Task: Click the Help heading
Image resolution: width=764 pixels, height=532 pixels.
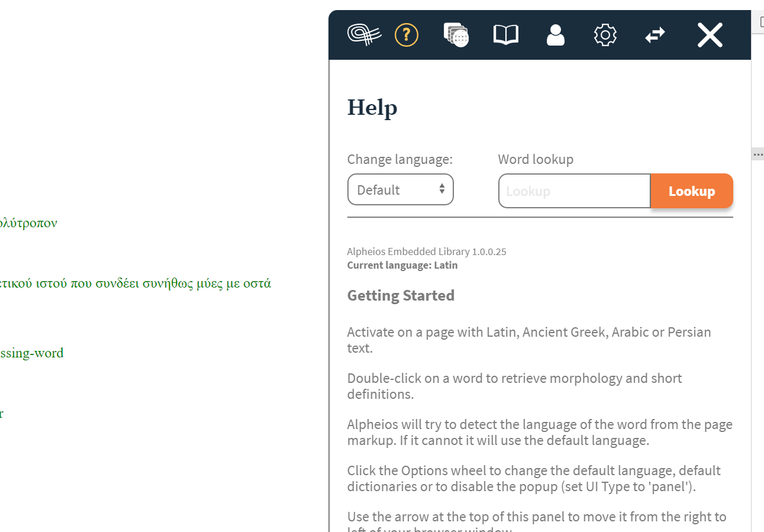Action: pyautogui.click(x=372, y=108)
